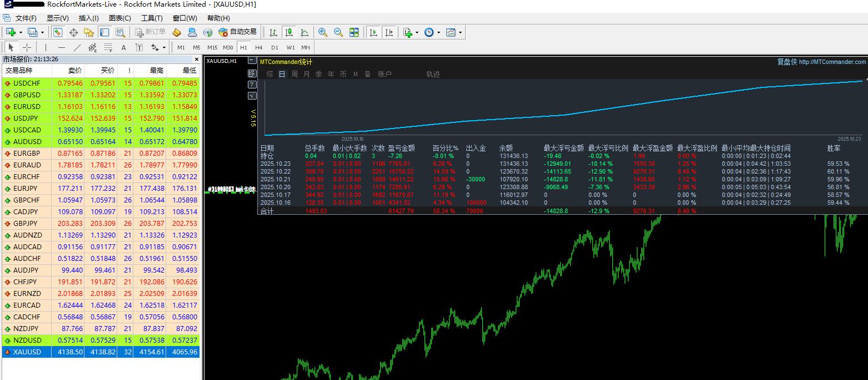Click the New Chart toolbar icon
Viewport: 868px width, 380px height.
coord(11,32)
